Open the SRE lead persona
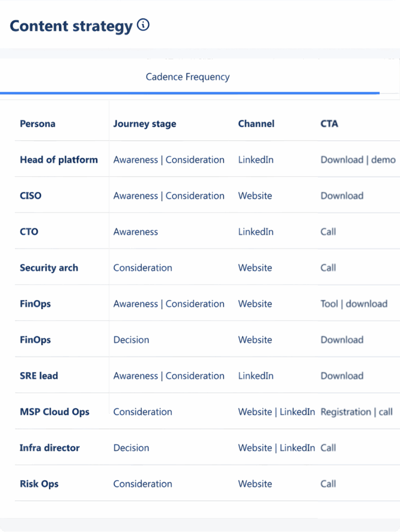The image size is (400, 532). (39, 376)
